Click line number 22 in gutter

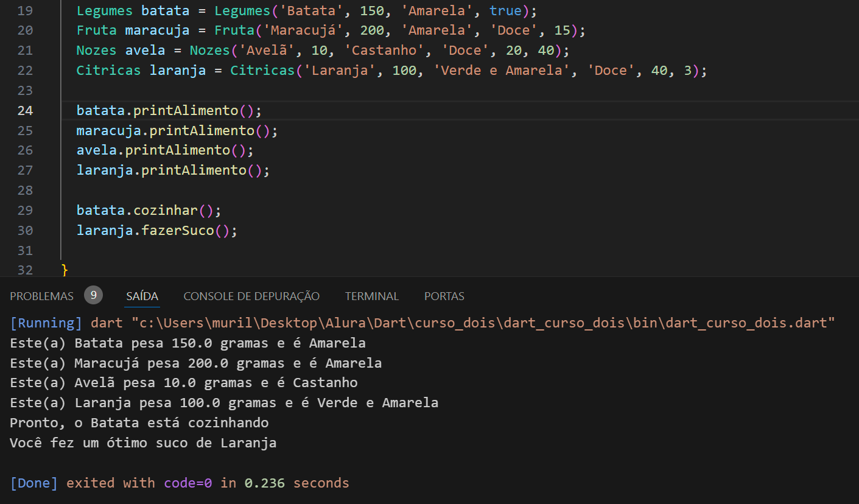26,71
